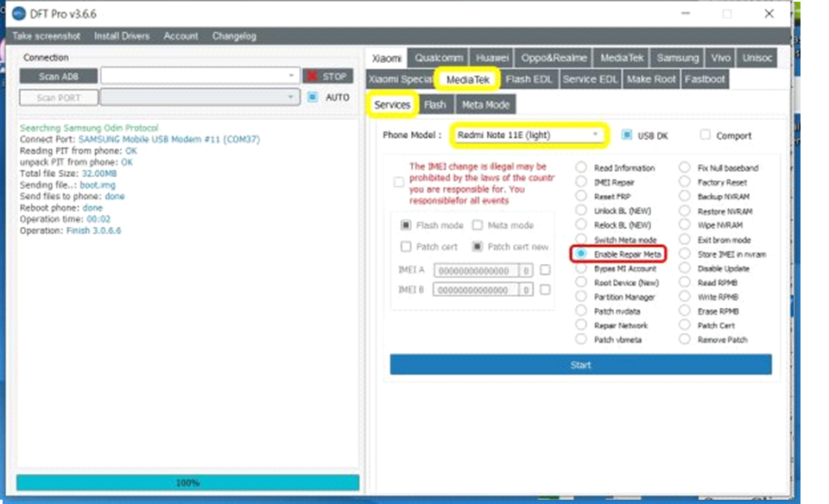
Task: Toggle the AUTO checkbox
Action: pos(313,98)
